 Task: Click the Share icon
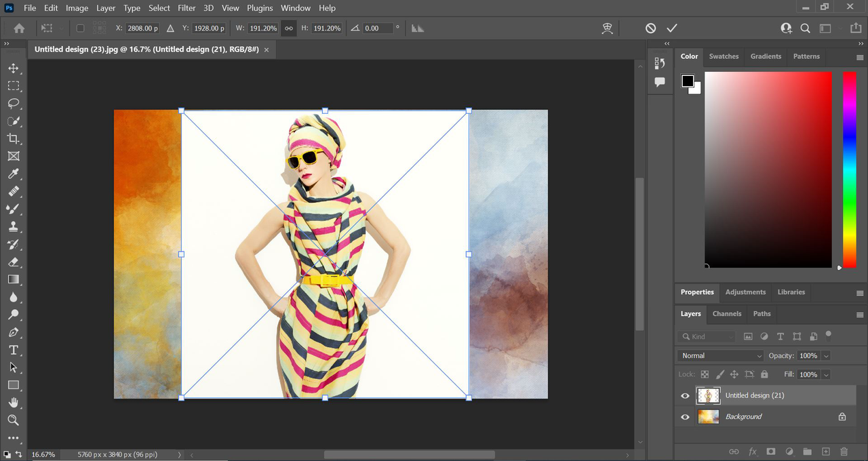856,28
